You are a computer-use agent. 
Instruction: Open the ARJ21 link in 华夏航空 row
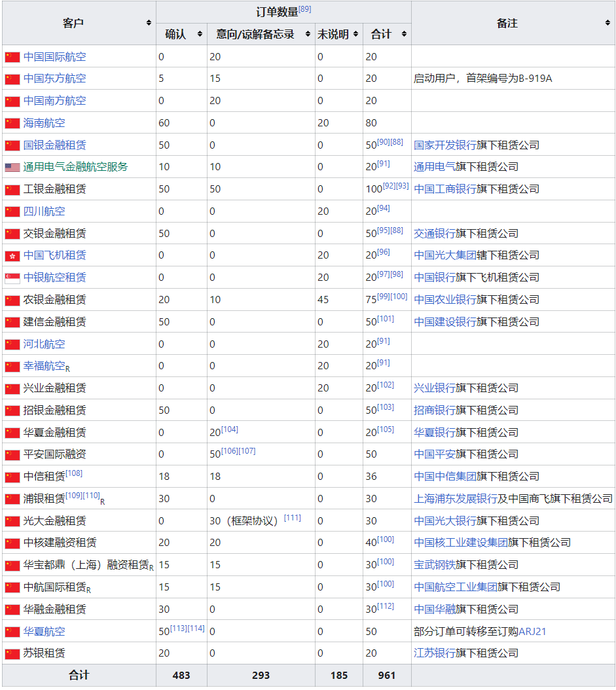pyautogui.click(x=532, y=632)
